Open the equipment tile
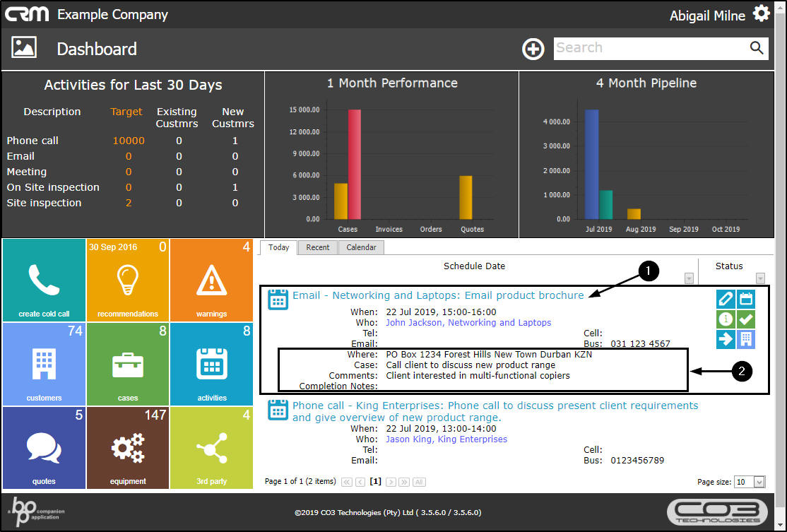Viewport: 787px width, 532px height. click(x=128, y=448)
